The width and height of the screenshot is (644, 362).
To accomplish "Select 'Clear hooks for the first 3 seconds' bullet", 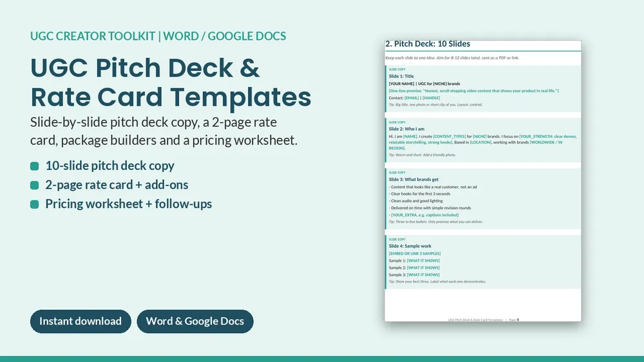I will 419,194.
